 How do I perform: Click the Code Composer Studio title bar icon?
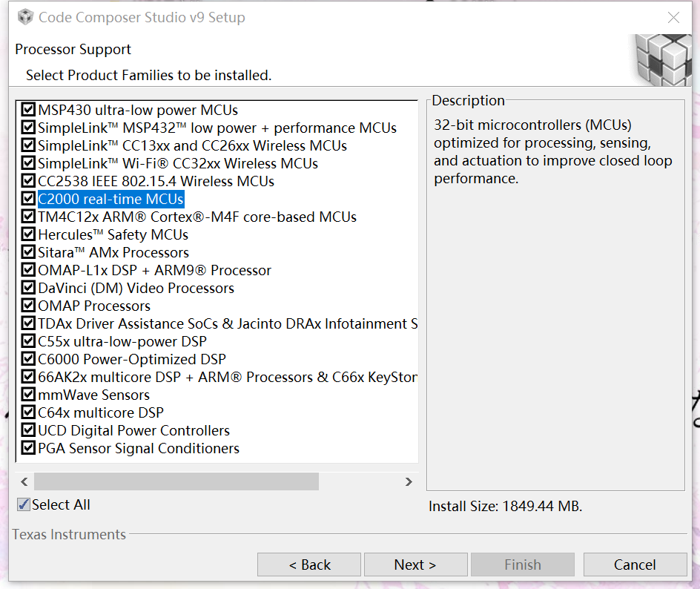(x=25, y=17)
